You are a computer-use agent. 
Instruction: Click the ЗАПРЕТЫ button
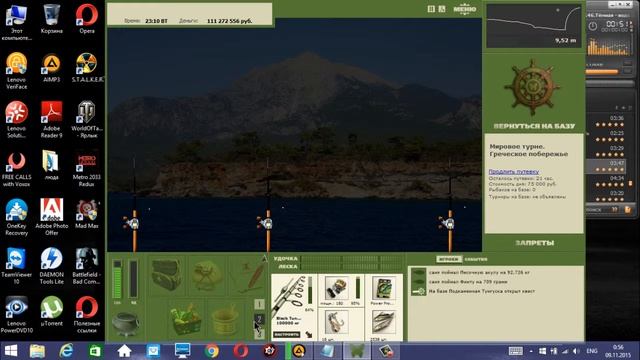[534, 243]
